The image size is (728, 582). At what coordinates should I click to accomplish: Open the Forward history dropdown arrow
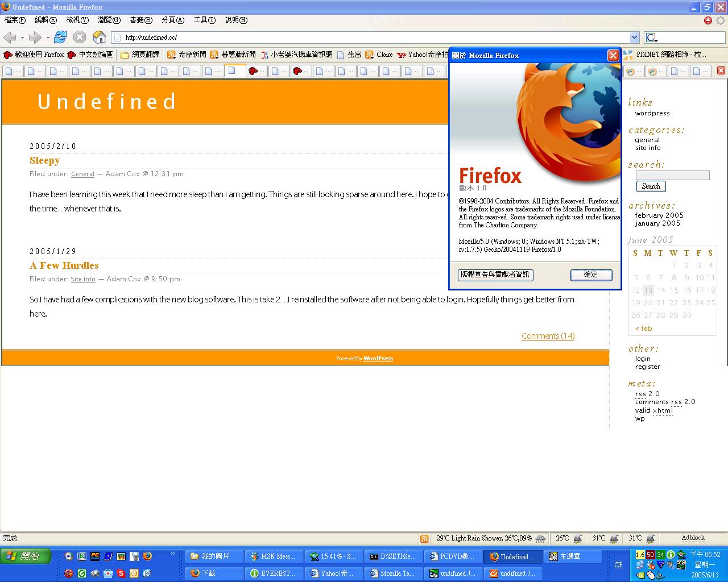(x=48, y=38)
